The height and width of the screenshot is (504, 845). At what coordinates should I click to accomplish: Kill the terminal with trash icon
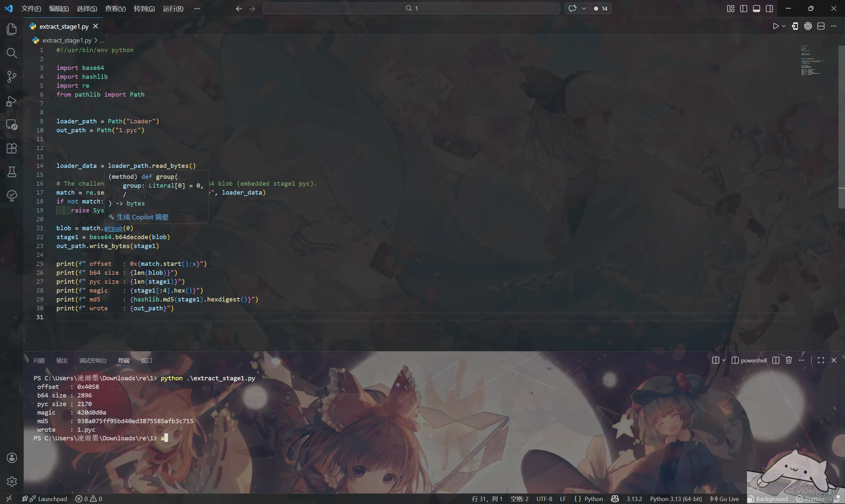789,360
